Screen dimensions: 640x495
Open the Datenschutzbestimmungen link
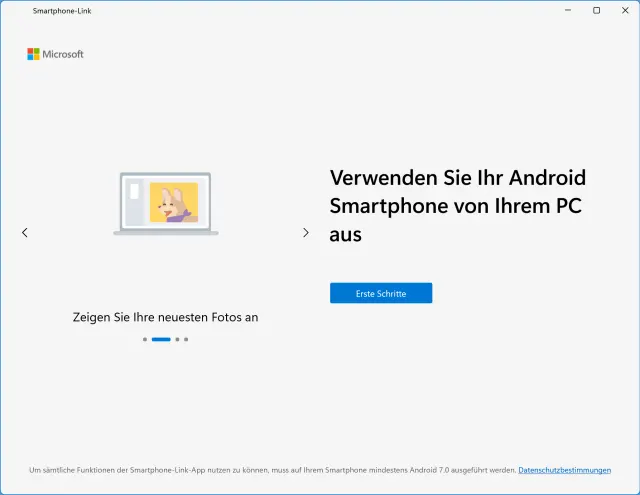coord(564,470)
